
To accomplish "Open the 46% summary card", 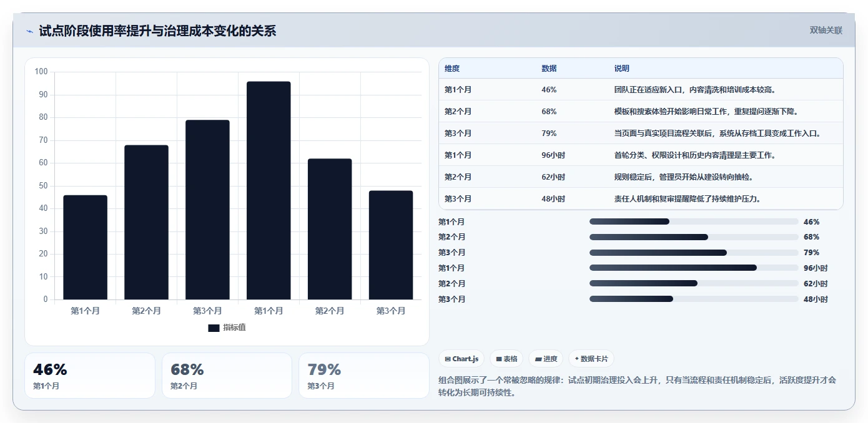I will click(x=90, y=376).
